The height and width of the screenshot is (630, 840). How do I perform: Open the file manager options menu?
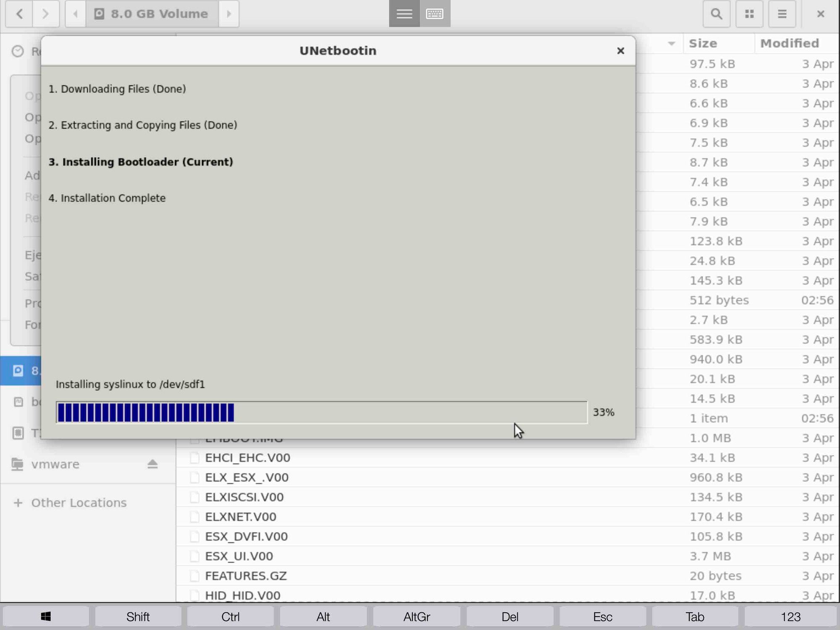[x=782, y=14]
